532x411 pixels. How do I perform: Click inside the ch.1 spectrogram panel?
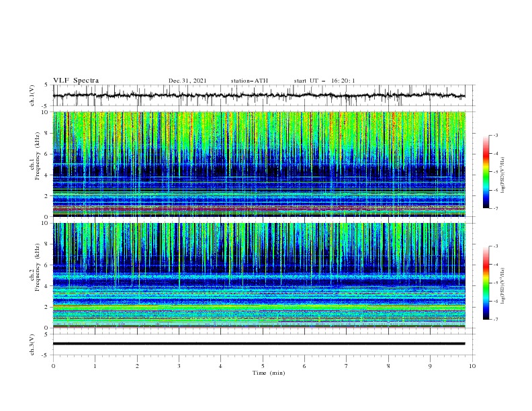coord(259,164)
